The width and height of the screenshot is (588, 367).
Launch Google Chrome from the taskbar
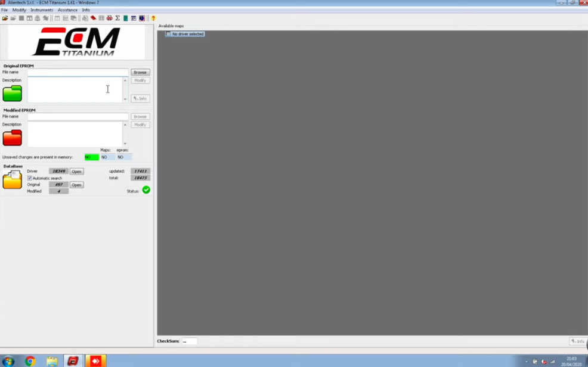coord(30,361)
